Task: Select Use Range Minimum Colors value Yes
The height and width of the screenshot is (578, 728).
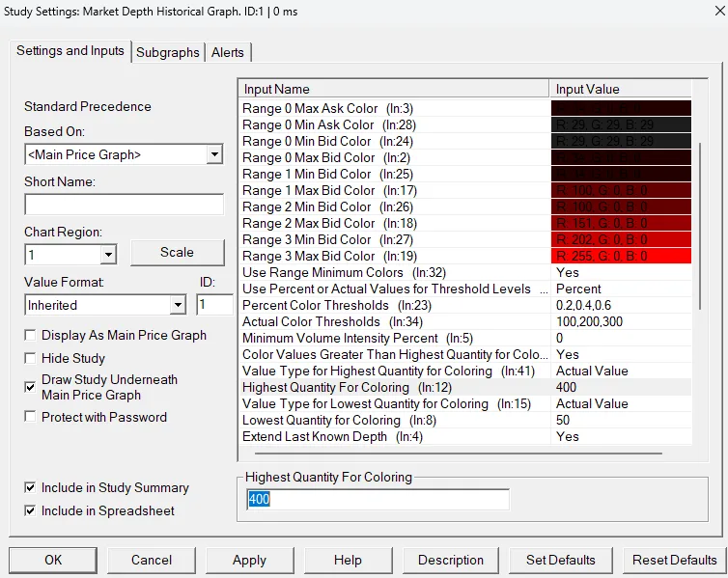Action: (x=621, y=272)
